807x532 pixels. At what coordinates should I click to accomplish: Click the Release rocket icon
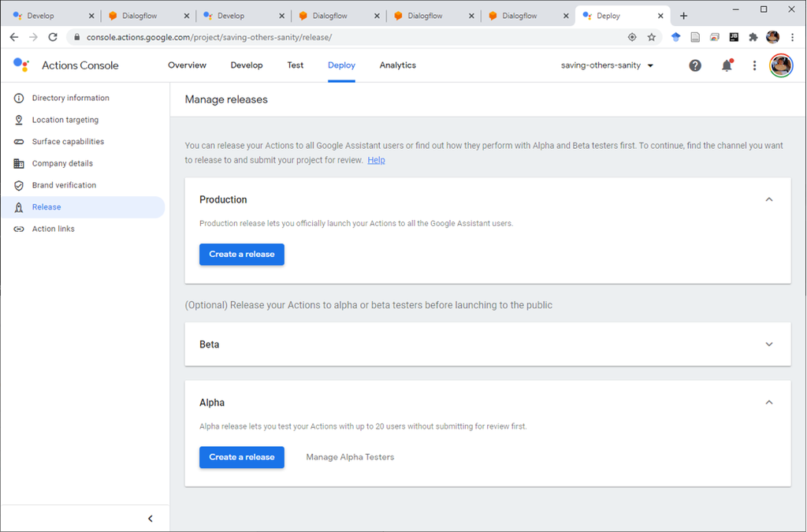19,207
